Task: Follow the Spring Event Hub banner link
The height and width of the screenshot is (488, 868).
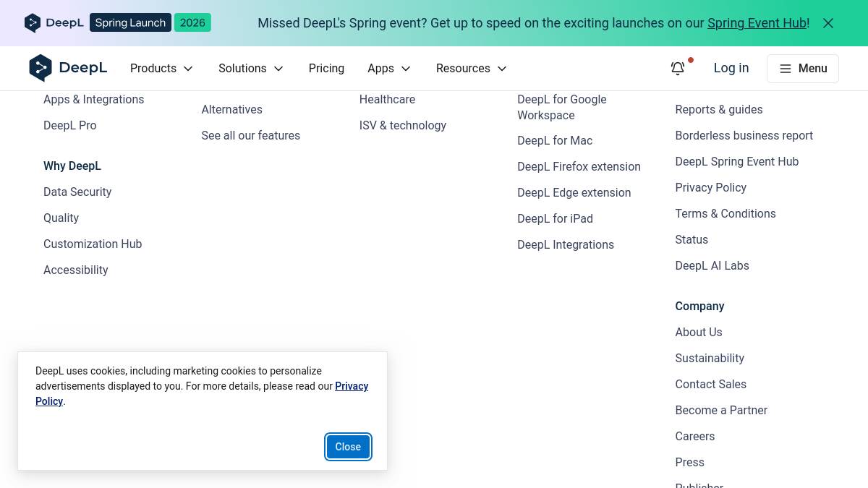Action: 757,23
